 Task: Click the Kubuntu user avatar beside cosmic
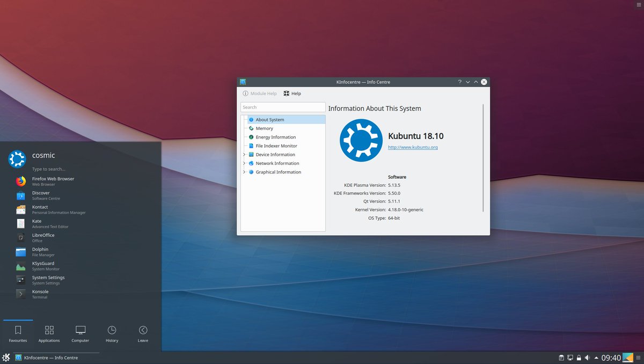17,159
